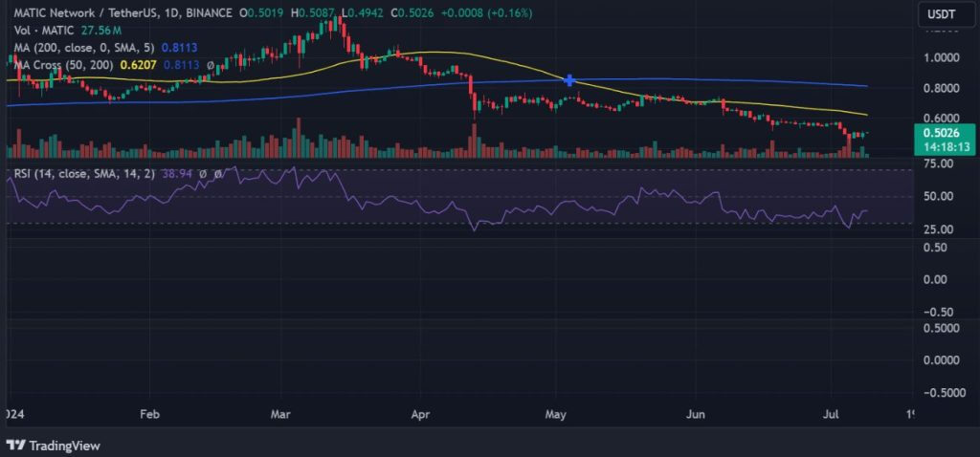
Task: Click the Jul label on time axis
Action: tap(832, 414)
